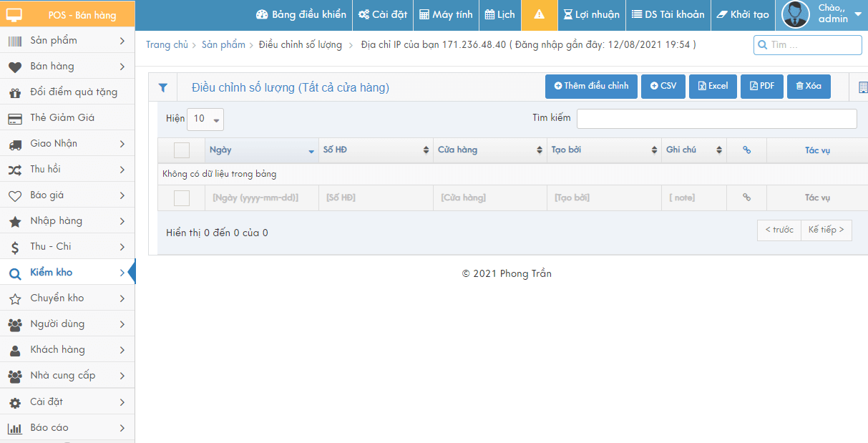
Task: Open Lịch calendar in top bar
Action: coord(499,15)
